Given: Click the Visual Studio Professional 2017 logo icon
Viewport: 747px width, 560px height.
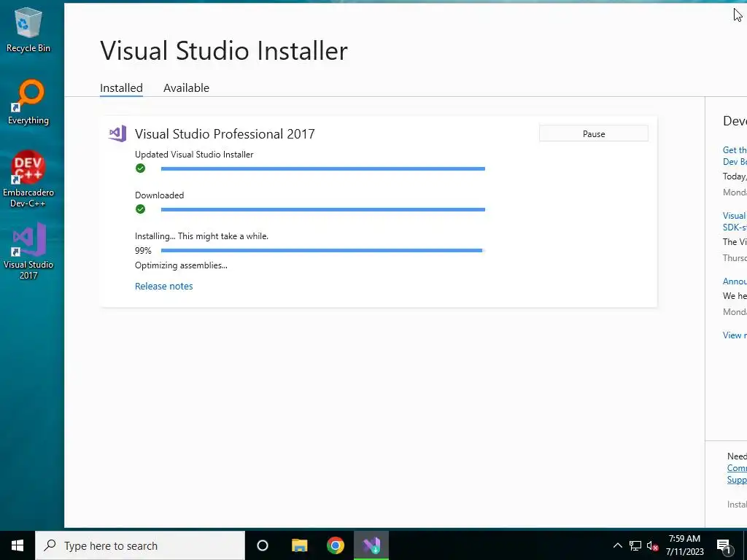Looking at the screenshot, I should [117, 134].
